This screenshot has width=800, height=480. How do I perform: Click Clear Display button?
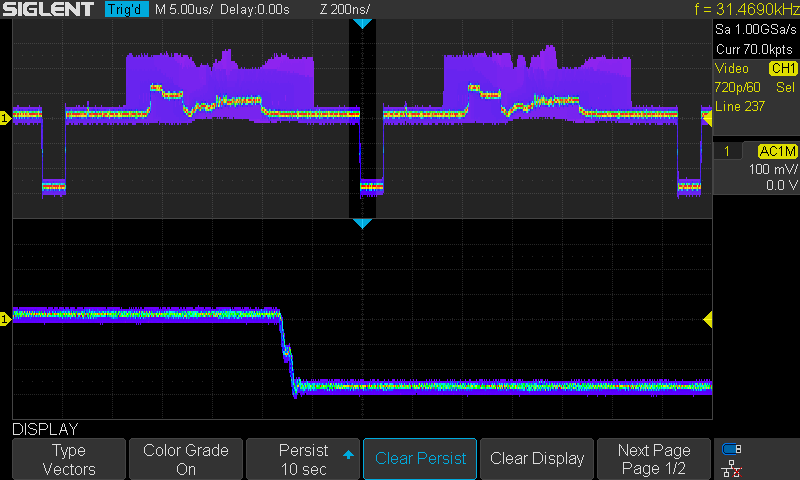click(x=537, y=459)
